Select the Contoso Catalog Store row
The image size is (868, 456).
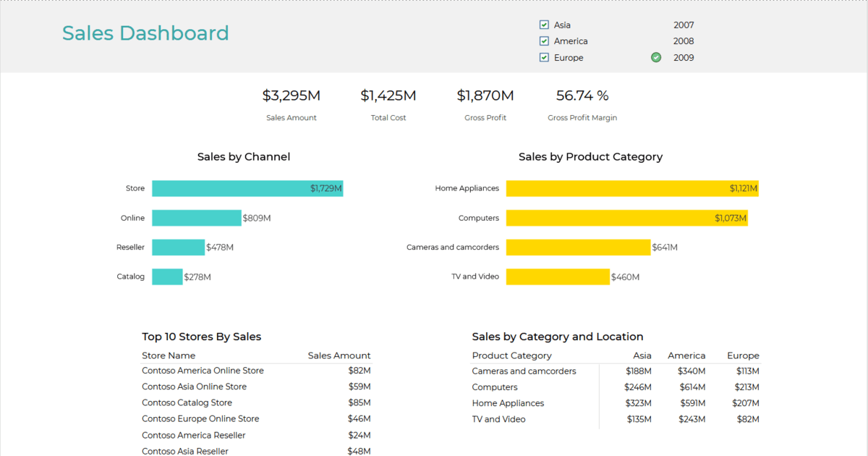coord(187,402)
